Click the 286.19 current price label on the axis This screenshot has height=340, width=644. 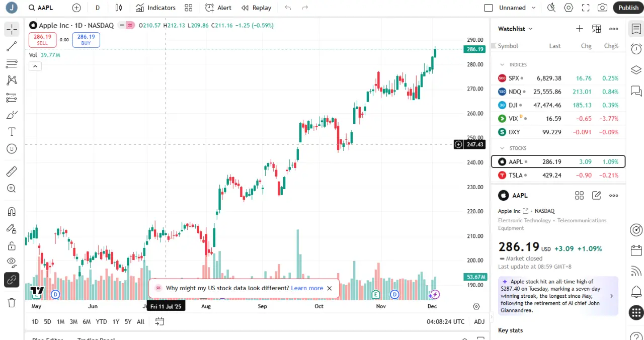click(x=475, y=49)
